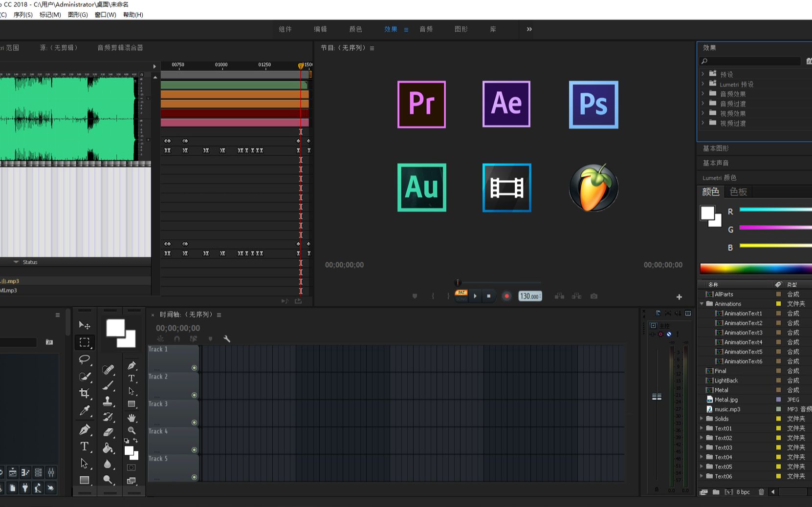
Task: Switch to the 音频 workspace tab
Action: 426,29
